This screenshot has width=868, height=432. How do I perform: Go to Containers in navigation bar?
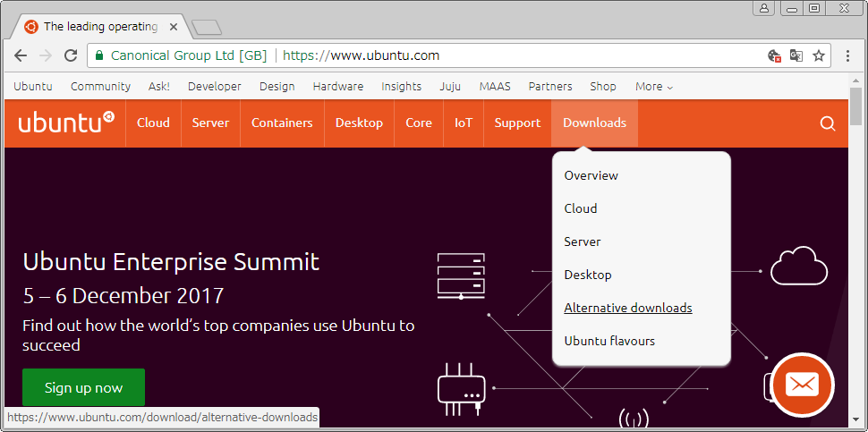(x=282, y=123)
